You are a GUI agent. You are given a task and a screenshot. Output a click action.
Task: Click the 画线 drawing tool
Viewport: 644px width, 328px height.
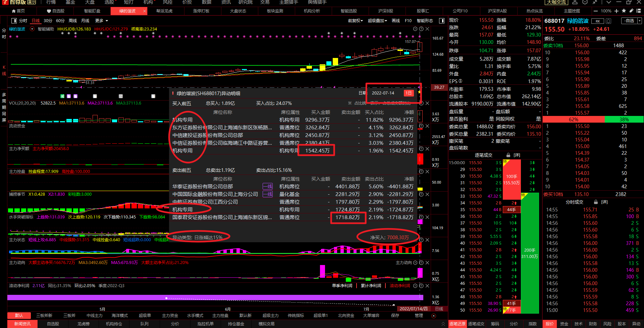coord(396,21)
